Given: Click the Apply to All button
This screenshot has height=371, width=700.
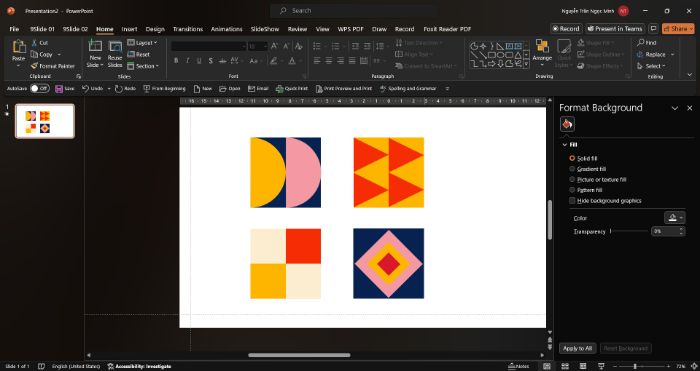Looking at the screenshot, I should pos(577,348).
